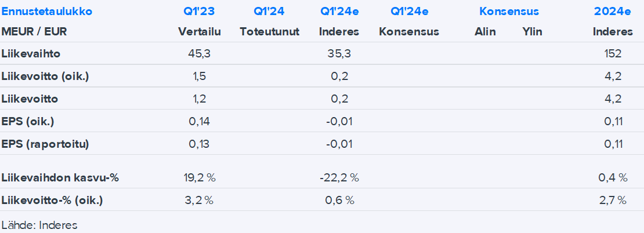Click the 152 full-year revenue value
This screenshot has width=644, height=233.
[612, 54]
